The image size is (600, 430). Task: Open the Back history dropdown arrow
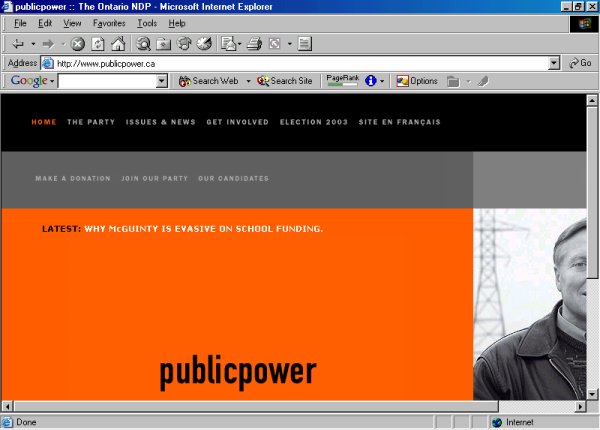(33, 44)
